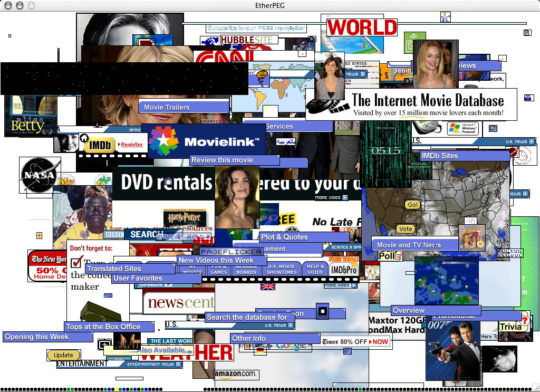This screenshot has width=540, height=392.
Task: Click the IMDbPro Free Trial badge
Action: [344, 266]
